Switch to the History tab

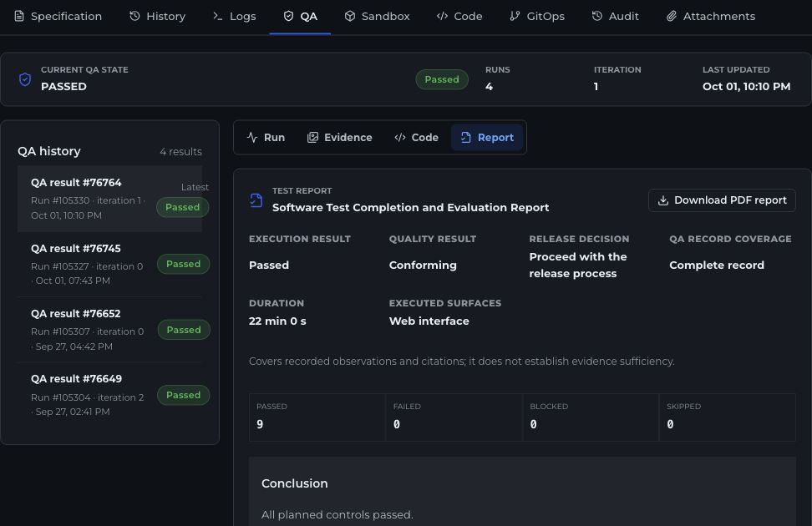tap(157, 16)
